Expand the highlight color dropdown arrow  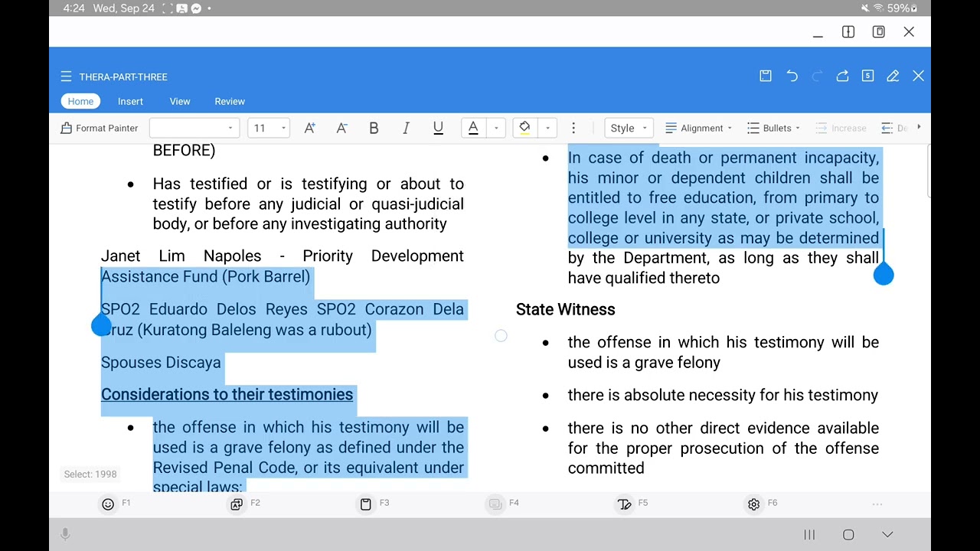tap(547, 128)
